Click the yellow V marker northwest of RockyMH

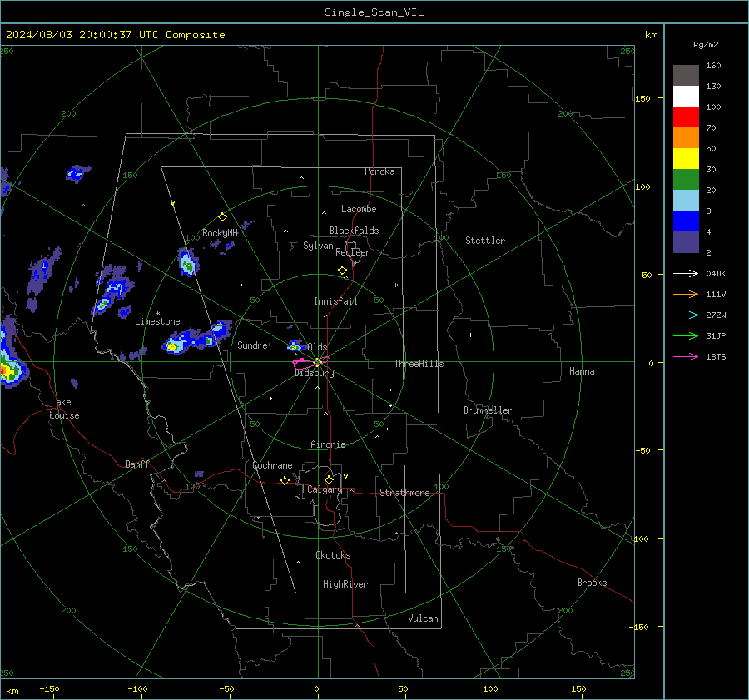173,203
